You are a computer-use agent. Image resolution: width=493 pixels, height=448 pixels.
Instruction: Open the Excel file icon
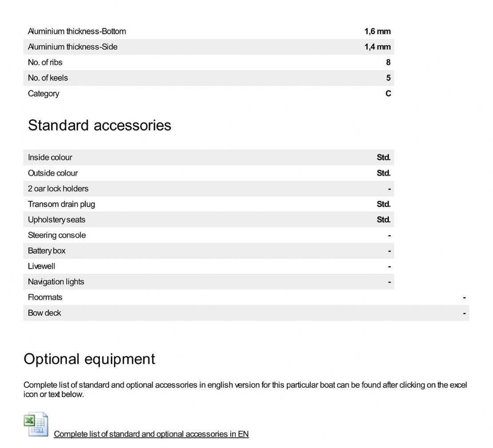(x=36, y=424)
